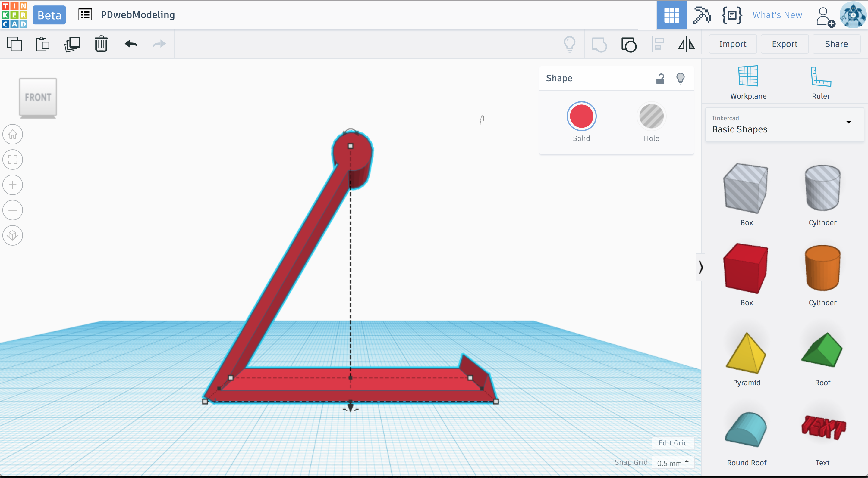Click the Home view button
The image size is (868, 478).
pos(13,134)
